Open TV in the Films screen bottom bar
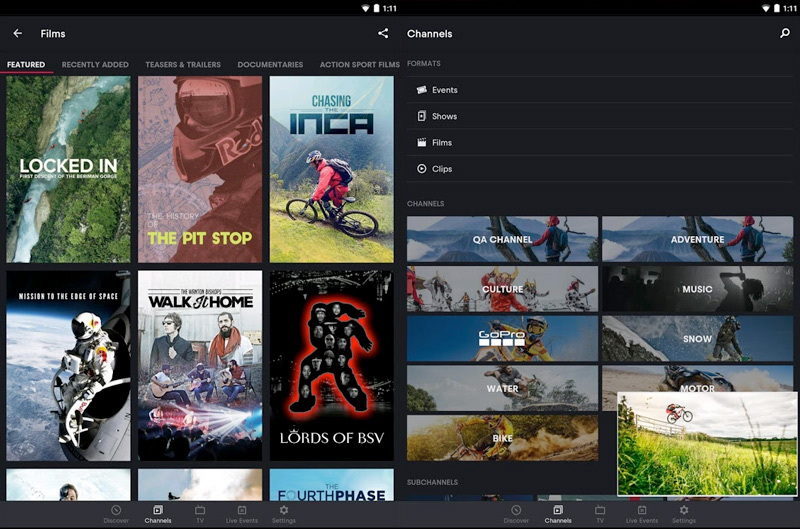Image resolution: width=800 pixels, height=529 pixels. click(200, 514)
